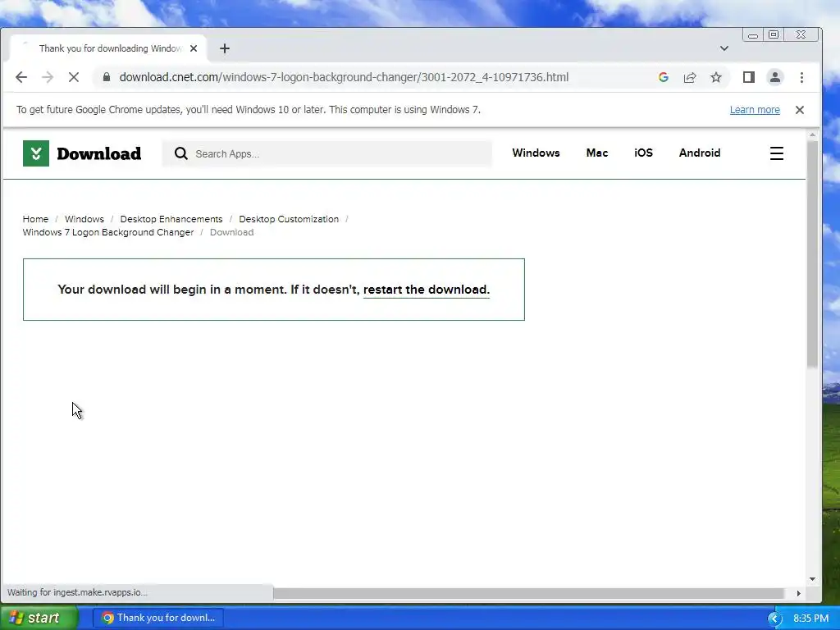Click the 'Download' breadcrumb text

coord(231,232)
